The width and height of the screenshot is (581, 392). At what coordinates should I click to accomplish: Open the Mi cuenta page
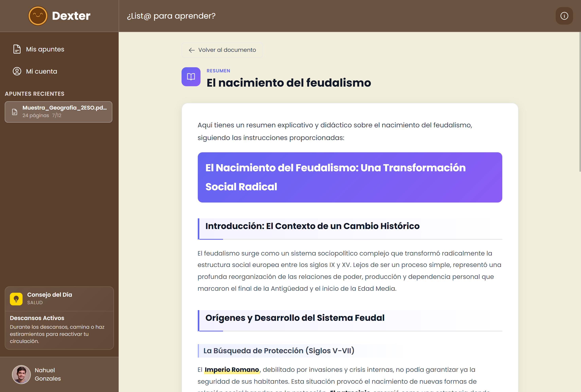[41, 71]
